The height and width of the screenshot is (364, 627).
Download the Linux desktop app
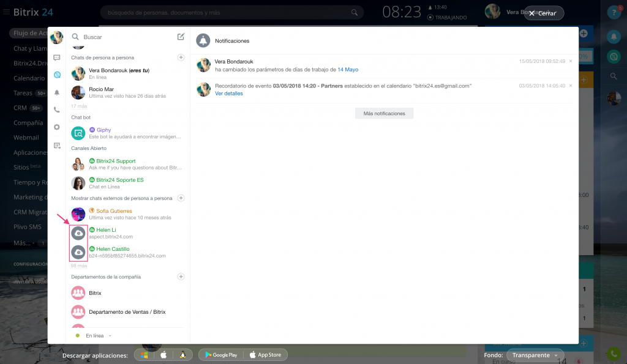[182, 355]
